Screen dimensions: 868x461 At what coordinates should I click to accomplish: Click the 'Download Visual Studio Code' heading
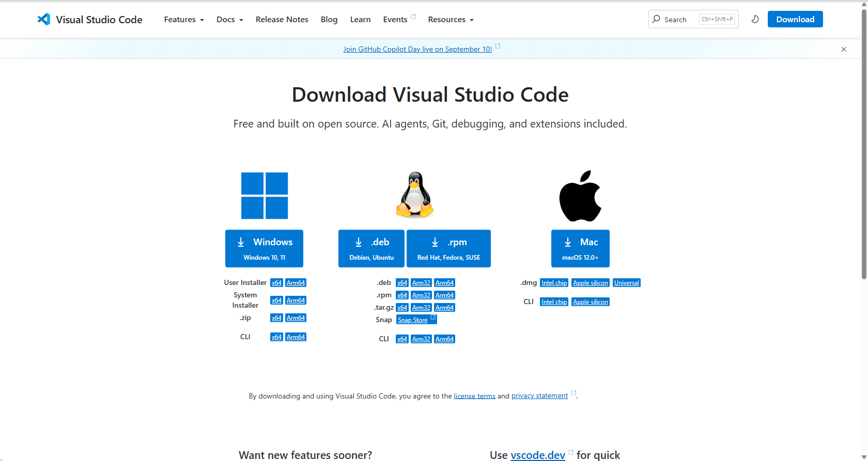430,95
